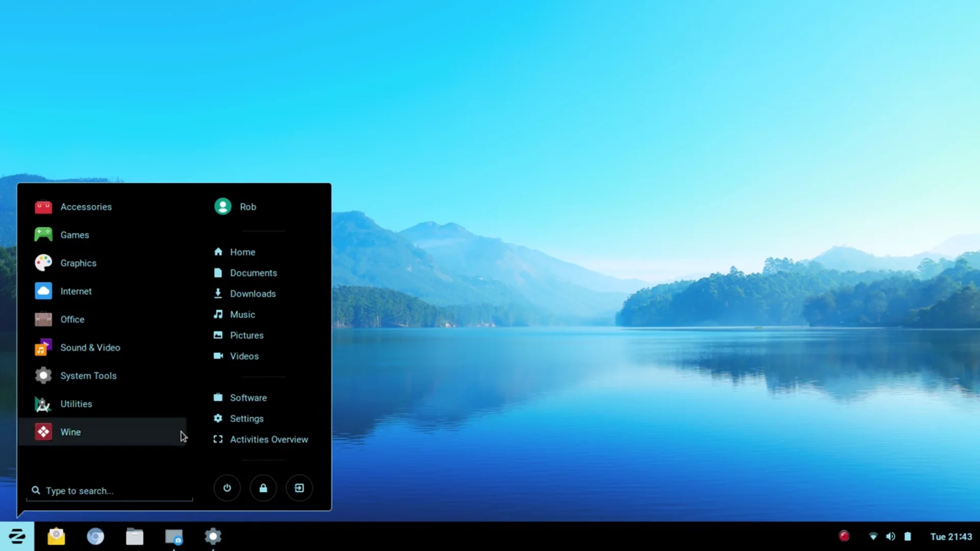Open the Sound & Video category

coord(90,347)
